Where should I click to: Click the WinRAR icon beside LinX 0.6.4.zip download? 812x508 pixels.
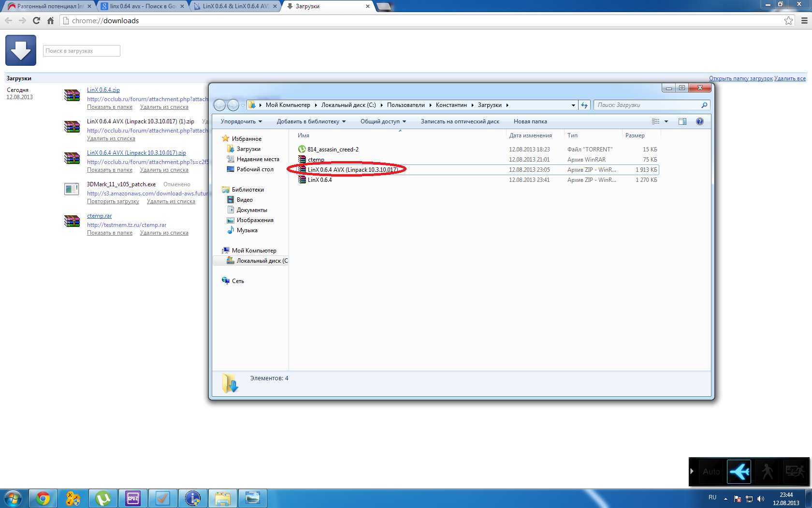pyautogui.click(x=72, y=95)
